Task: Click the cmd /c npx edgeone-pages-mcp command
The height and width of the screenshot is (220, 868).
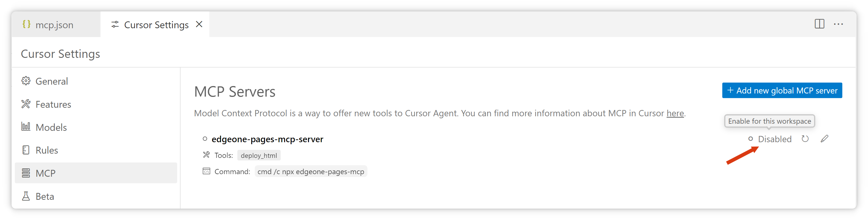Action: click(x=311, y=172)
